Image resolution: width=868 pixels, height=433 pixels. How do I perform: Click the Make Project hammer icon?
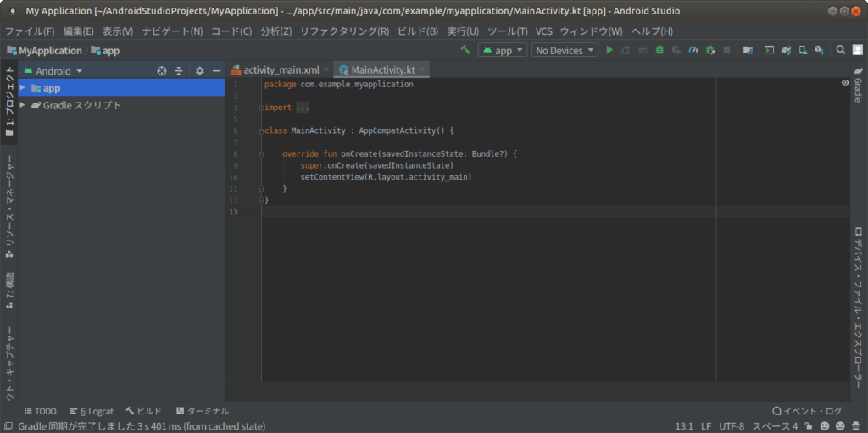point(465,50)
